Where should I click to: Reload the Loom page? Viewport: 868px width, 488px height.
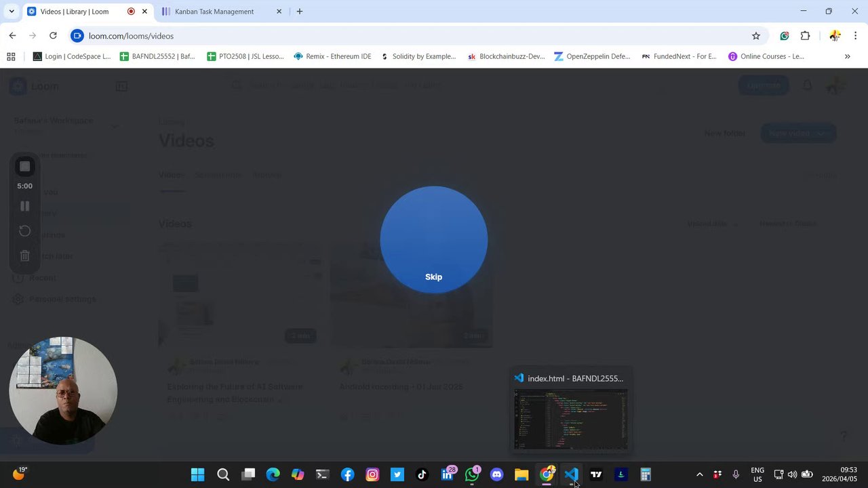(53, 36)
